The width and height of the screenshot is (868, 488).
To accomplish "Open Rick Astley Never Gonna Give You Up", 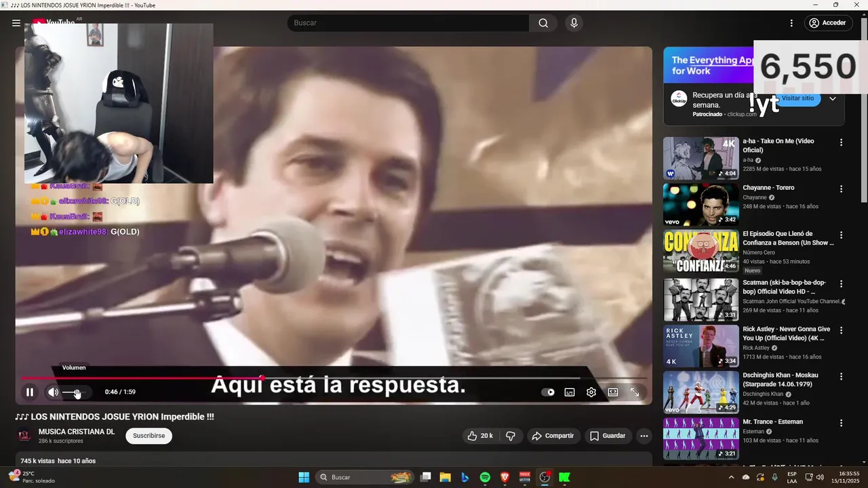I will coord(787,333).
